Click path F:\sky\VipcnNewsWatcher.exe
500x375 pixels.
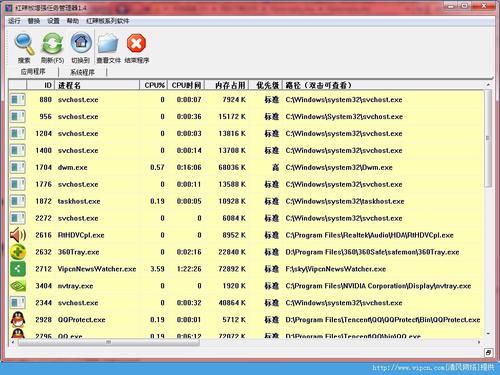pos(336,269)
